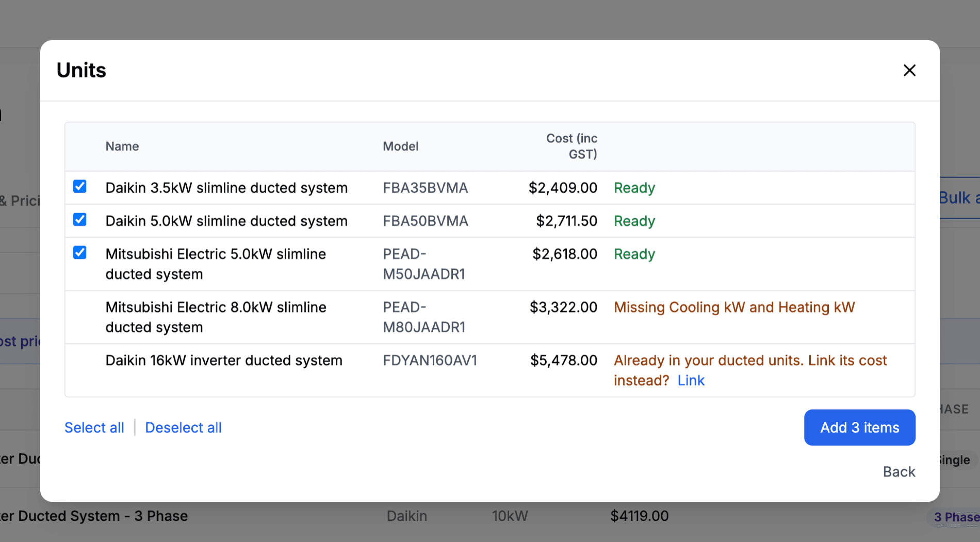Click Ready status for FBA35BVMA row
The image size is (980, 542).
[x=634, y=188]
